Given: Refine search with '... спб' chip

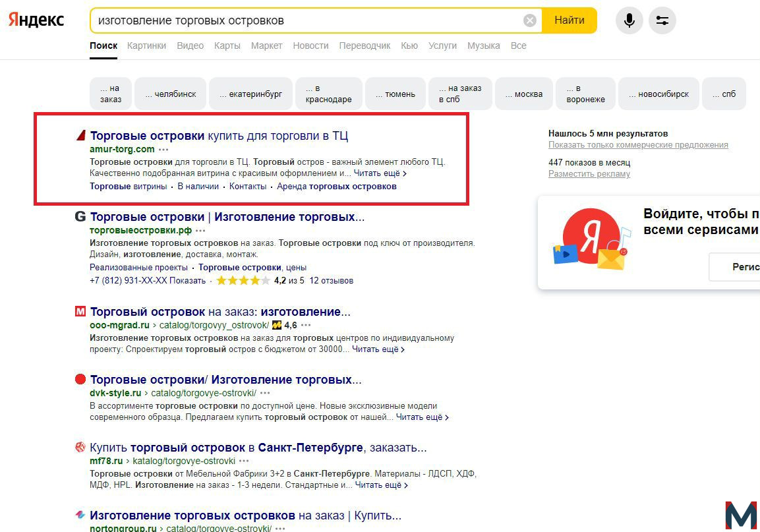Looking at the screenshot, I should click(724, 94).
